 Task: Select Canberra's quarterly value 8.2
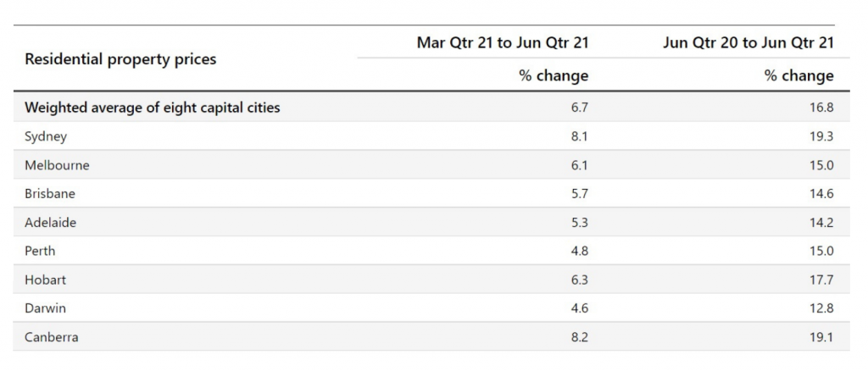pyautogui.click(x=580, y=337)
